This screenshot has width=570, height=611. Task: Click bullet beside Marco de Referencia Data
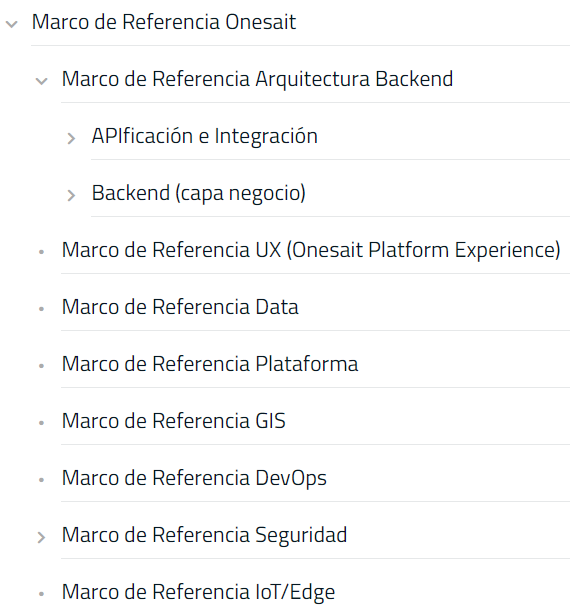pyautogui.click(x=41, y=309)
